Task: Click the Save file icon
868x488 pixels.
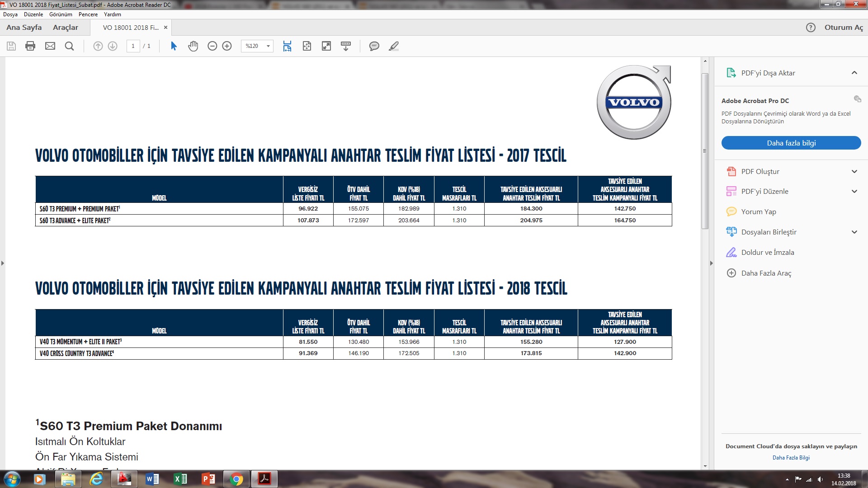Action: [11, 46]
